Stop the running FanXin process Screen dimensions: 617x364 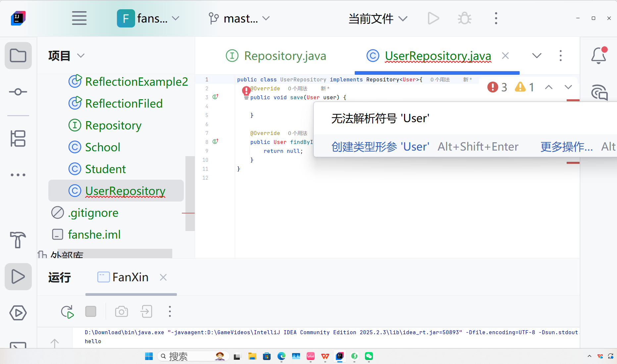point(91,311)
